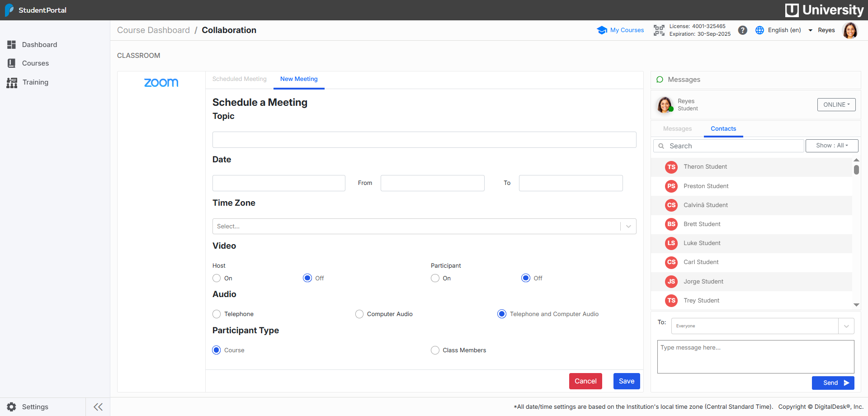Open Dashboard from the sidebar
Viewport: 868px width, 416px height.
coord(39,44)
